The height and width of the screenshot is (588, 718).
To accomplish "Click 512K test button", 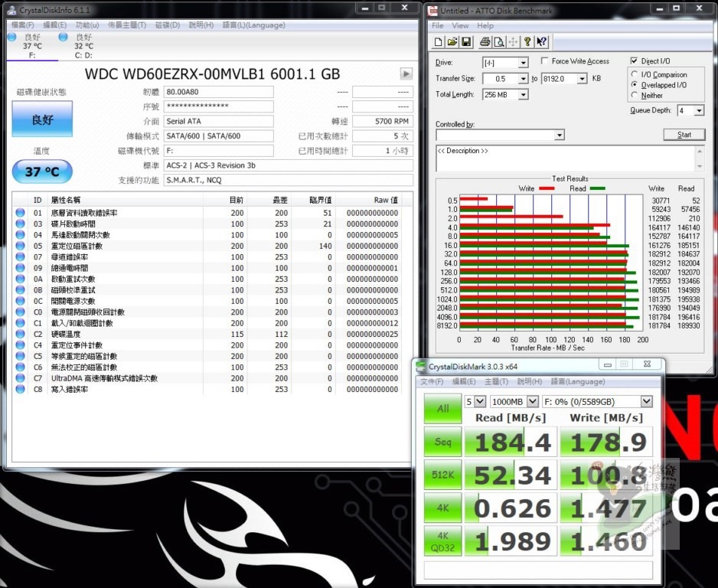I will pyautogui.click(x=442, y=475).
